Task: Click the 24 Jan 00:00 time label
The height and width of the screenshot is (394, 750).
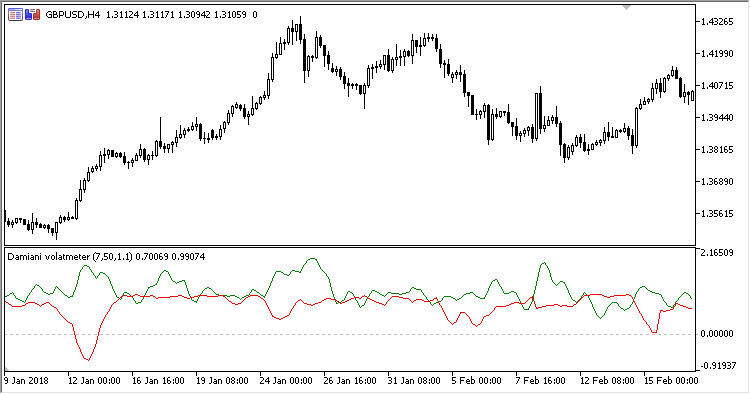Action: [286, 381]
